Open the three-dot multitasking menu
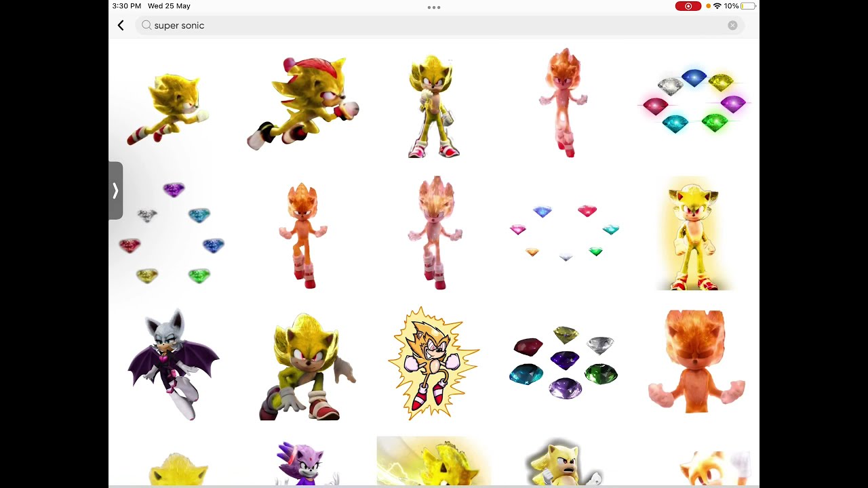This screenshot has height=488, width=868. pyautogui.click(x=434, y=7)
